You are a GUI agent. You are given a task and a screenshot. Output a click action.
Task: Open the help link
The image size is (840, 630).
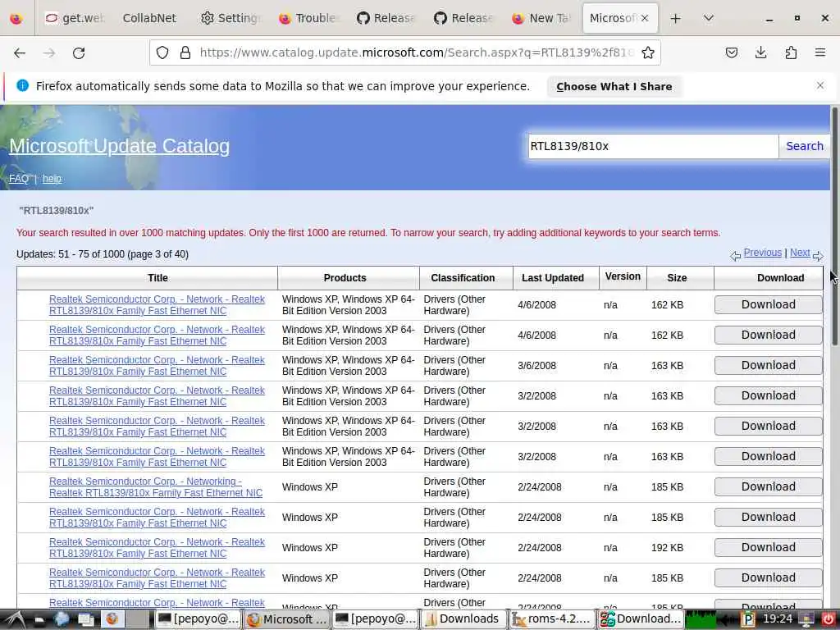[x=52, y=179]
